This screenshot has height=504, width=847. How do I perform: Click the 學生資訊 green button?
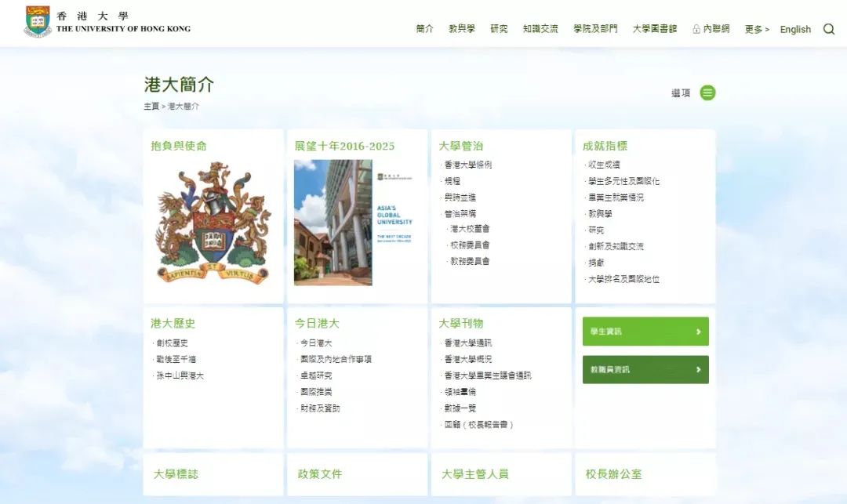tap(645, 331)
